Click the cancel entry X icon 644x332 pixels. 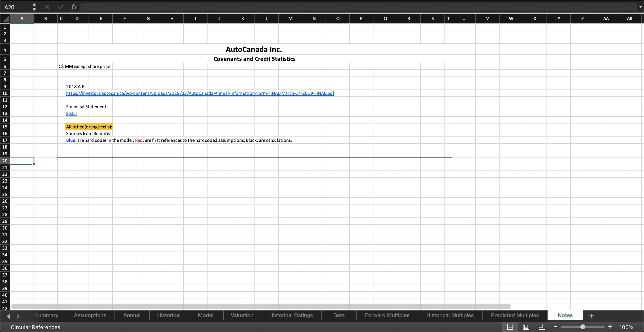(47, 7)
